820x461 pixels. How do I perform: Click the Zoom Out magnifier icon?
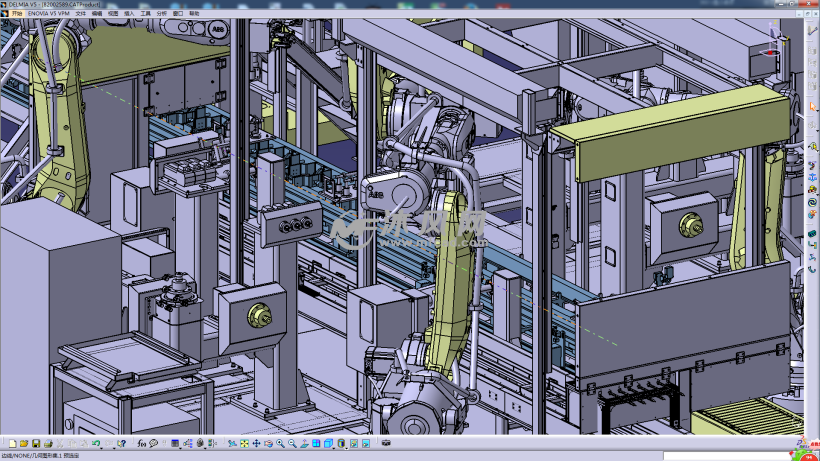pyautogui.click(x=292, y=443)
